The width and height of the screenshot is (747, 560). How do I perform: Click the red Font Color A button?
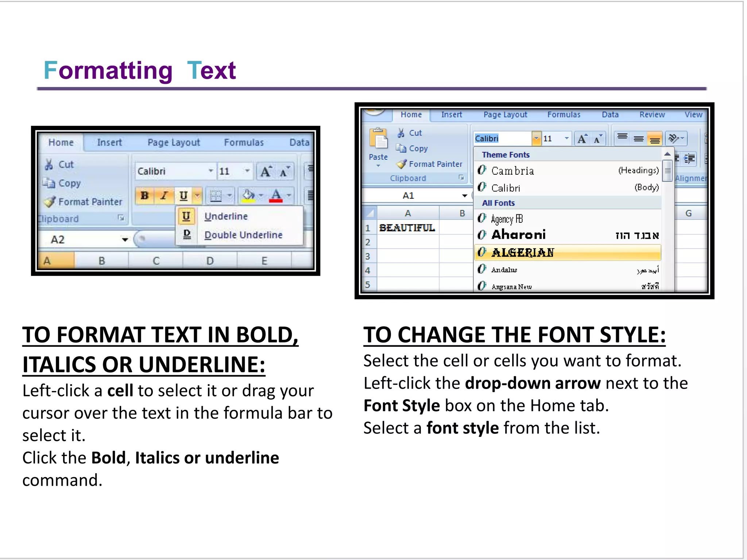pyautogui.click(x=276, y=195)
